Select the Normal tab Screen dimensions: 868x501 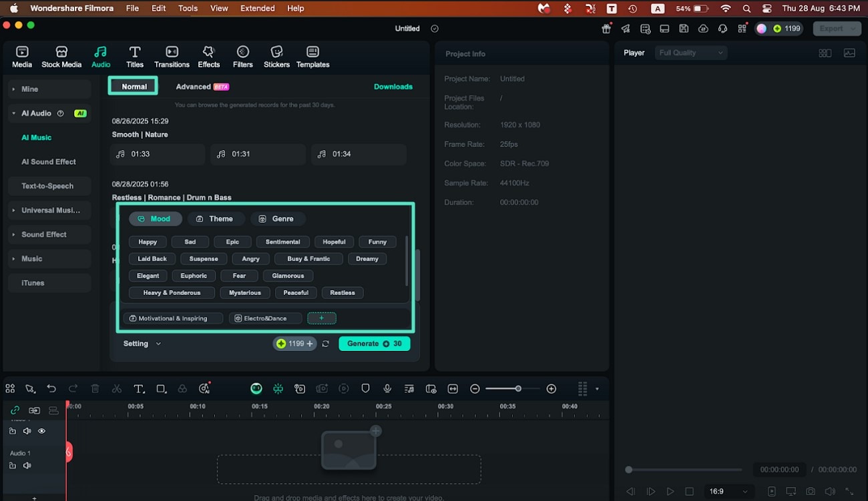point(134,87)
